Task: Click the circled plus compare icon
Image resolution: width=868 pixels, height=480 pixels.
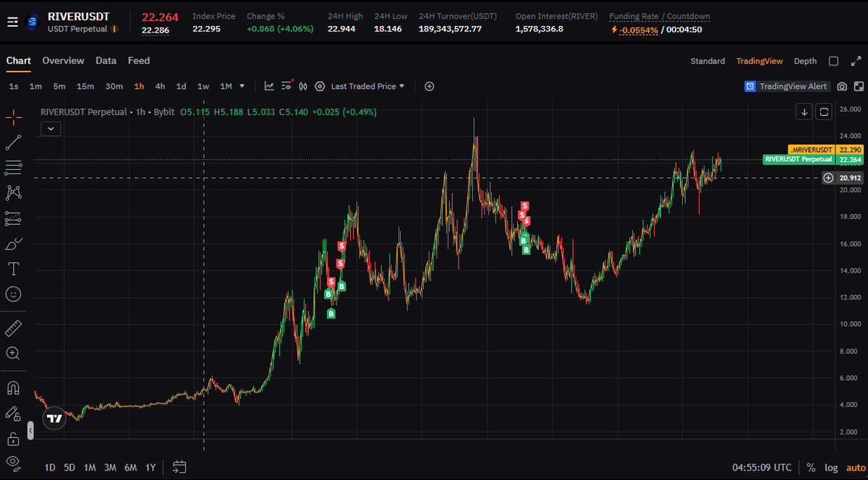Action: (x=429, y=86)
